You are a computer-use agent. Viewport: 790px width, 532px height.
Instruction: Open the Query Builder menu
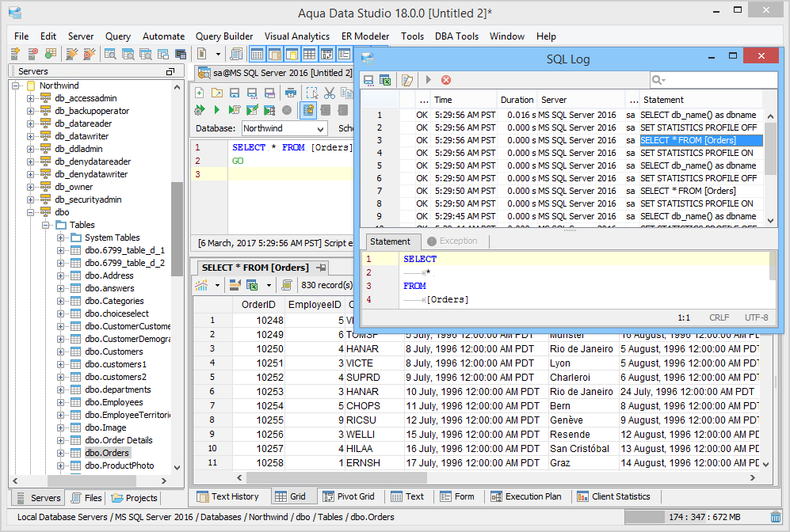tap(224, 36)
